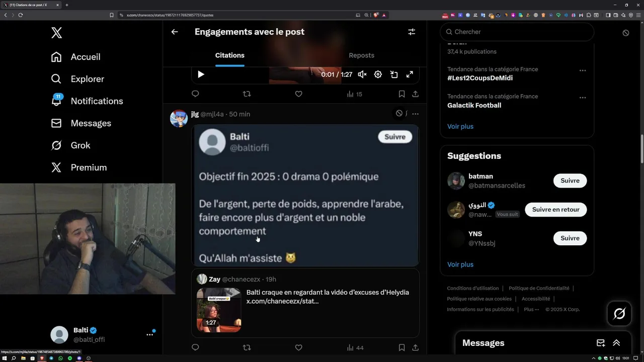644x362 pixels.
Task: Switch to the Citations tab
Action: 230,55
